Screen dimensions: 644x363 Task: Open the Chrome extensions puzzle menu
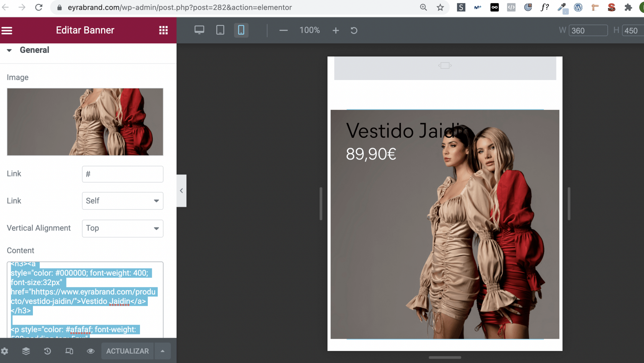[x=628, y=7]
